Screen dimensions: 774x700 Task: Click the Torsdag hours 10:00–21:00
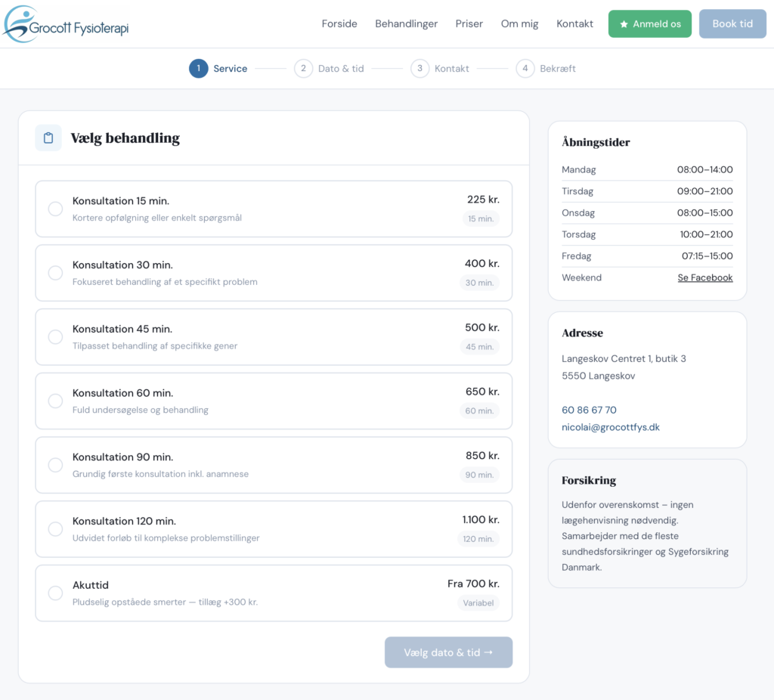tap(706, 234)
